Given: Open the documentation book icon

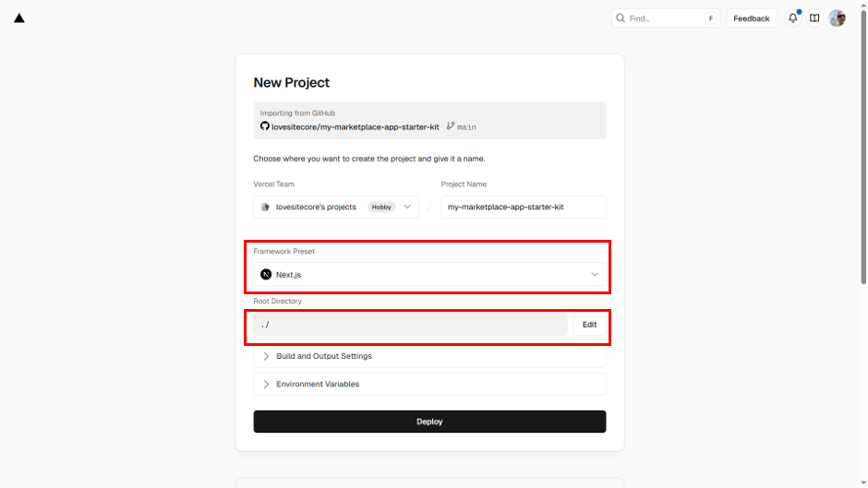Looking at the screenshot, I should pyautogui.click(x=814, y=18).
